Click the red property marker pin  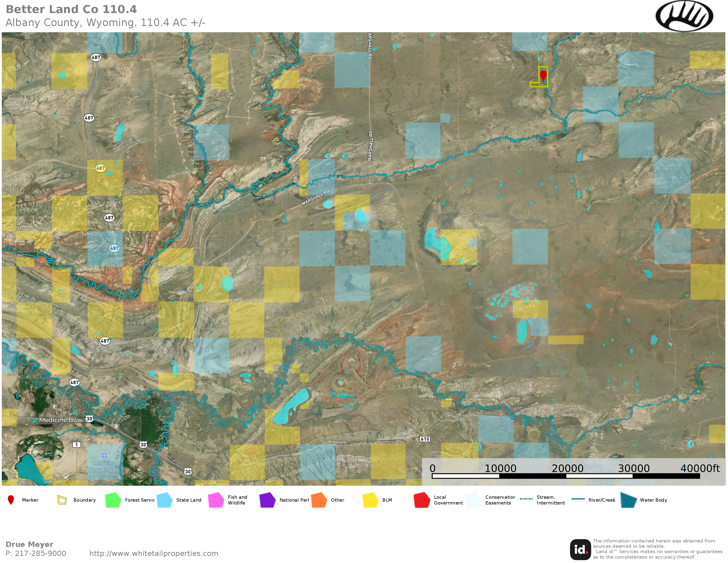pyautogui.click(x=543, y=74)
